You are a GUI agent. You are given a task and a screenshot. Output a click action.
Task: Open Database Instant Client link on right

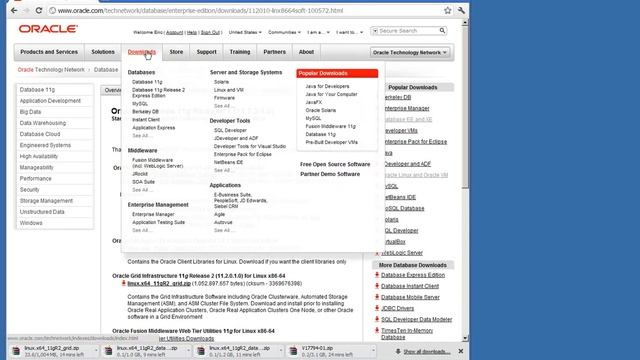click(x=410, y=286)
